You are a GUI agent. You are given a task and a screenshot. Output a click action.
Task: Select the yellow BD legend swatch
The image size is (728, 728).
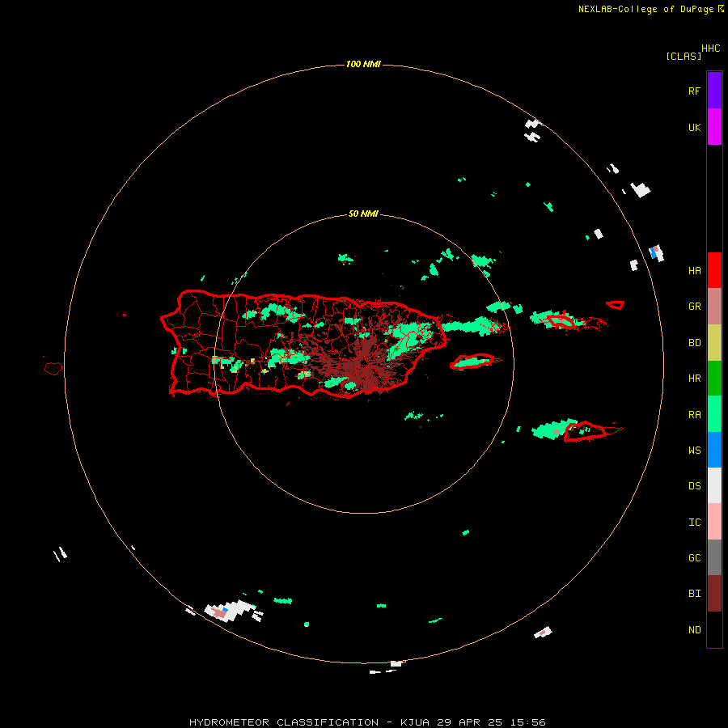(x=714, y=343)
